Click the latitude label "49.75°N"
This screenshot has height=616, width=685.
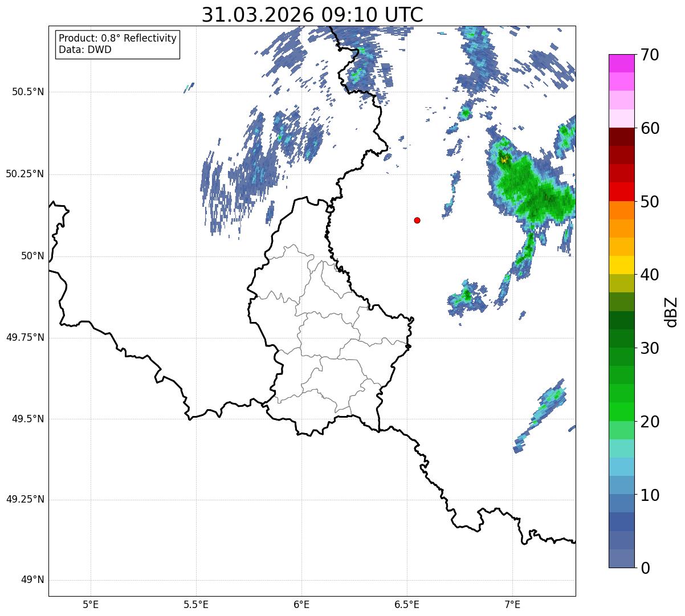point(25,337)
